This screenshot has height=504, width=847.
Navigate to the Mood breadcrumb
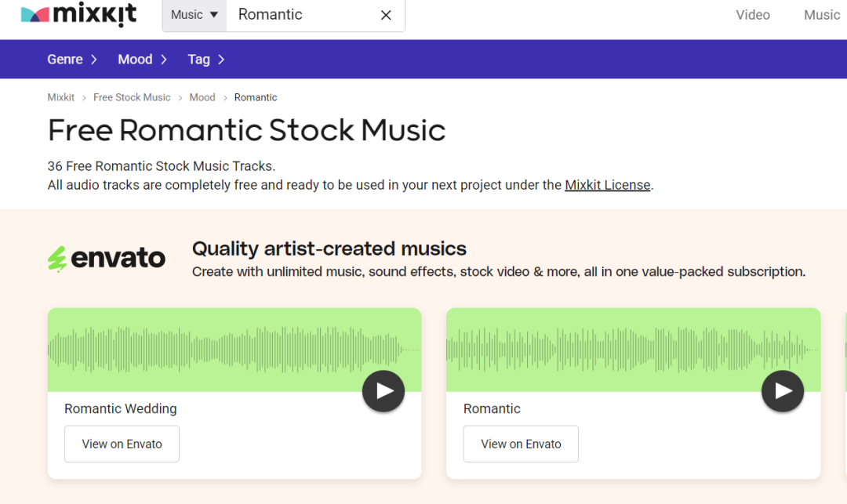202,97
